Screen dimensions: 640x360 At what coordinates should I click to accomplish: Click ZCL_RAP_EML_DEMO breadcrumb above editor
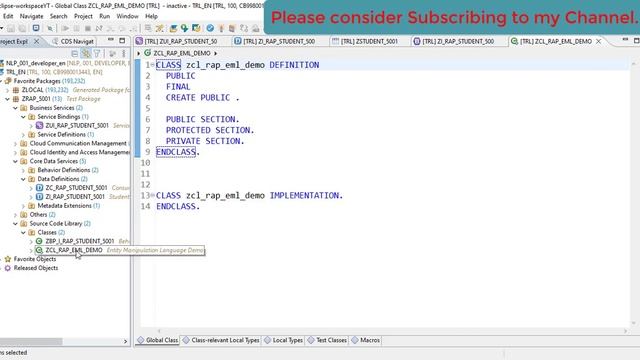pos(182,53)
